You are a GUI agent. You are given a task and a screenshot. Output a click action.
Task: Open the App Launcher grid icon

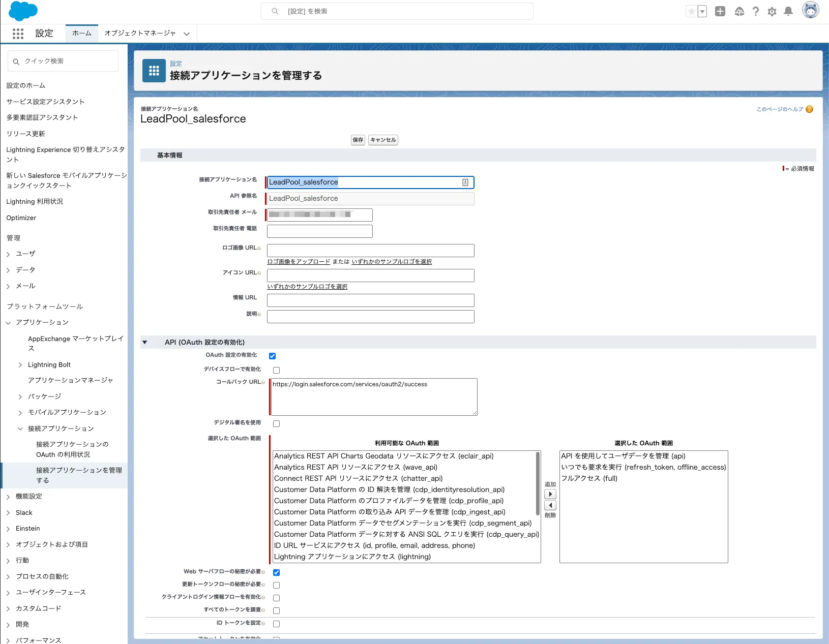click(x=18, y=34)
